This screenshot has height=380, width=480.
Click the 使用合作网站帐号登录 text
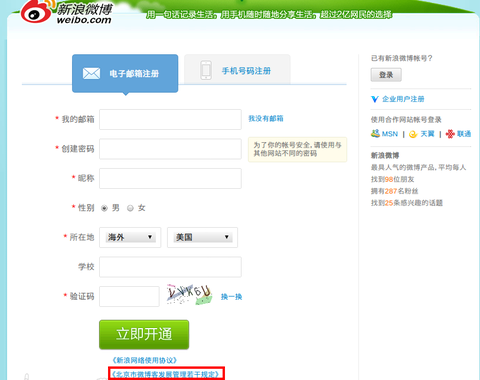(406, 120)
